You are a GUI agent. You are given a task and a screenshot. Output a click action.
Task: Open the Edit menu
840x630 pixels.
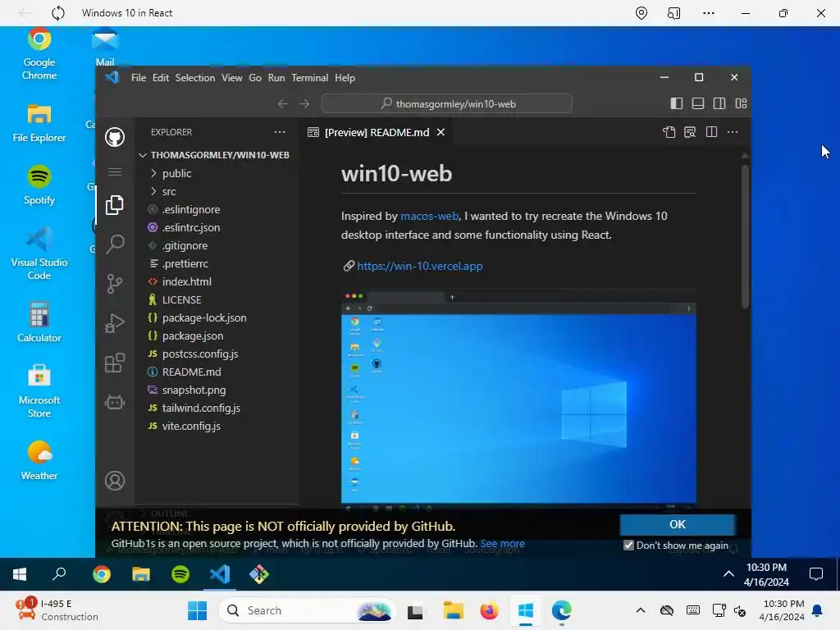[x=161, y=78]
